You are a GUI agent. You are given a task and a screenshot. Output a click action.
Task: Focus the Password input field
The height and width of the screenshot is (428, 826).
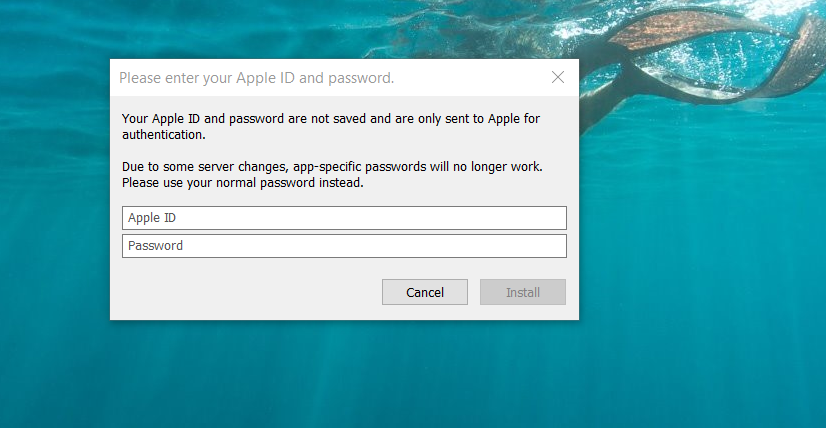coord(344,246)
